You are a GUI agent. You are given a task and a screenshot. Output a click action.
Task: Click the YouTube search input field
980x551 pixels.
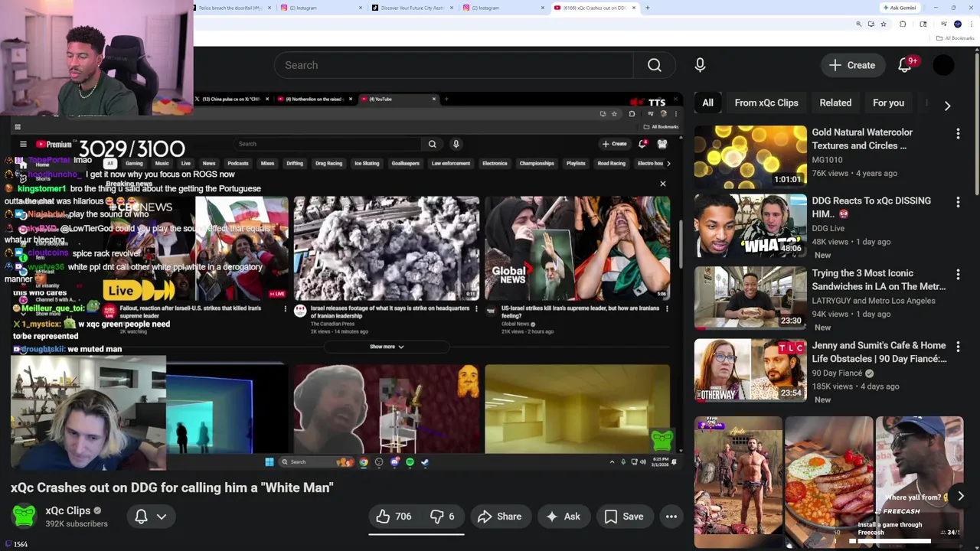coord(453,65)
